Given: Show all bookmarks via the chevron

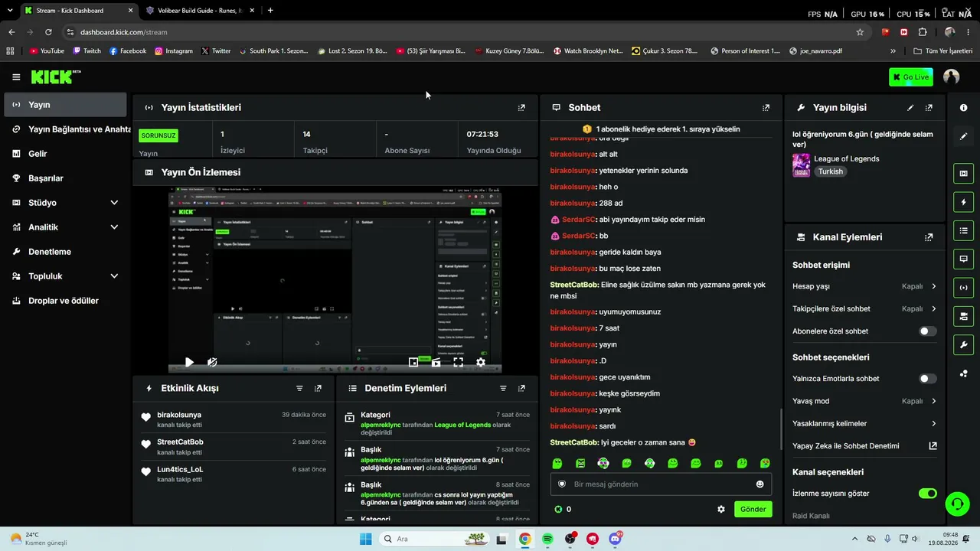Looking at the screenshot, I should (x=893, y=51).
